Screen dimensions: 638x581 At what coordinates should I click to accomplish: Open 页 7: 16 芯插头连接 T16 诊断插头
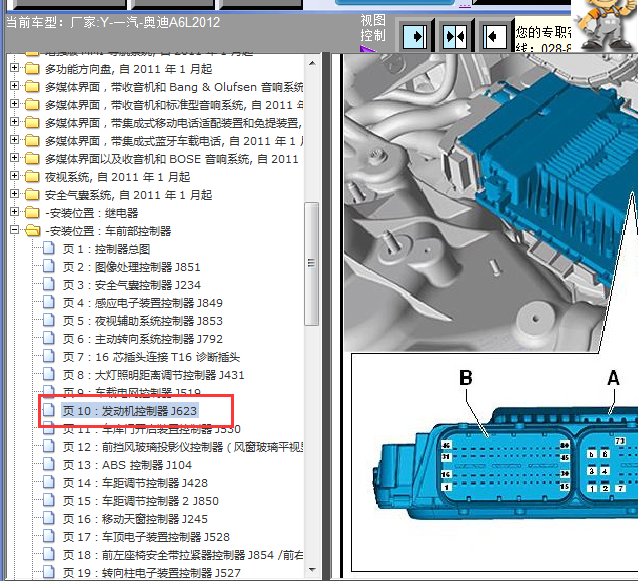[x=153, y=357]
